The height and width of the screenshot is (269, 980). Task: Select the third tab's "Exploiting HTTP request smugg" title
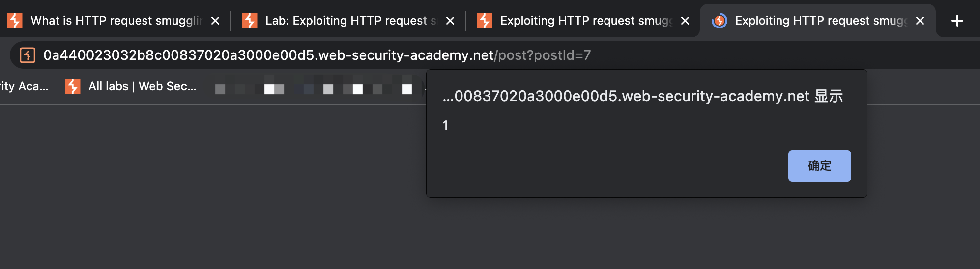(x=585, y=21)
